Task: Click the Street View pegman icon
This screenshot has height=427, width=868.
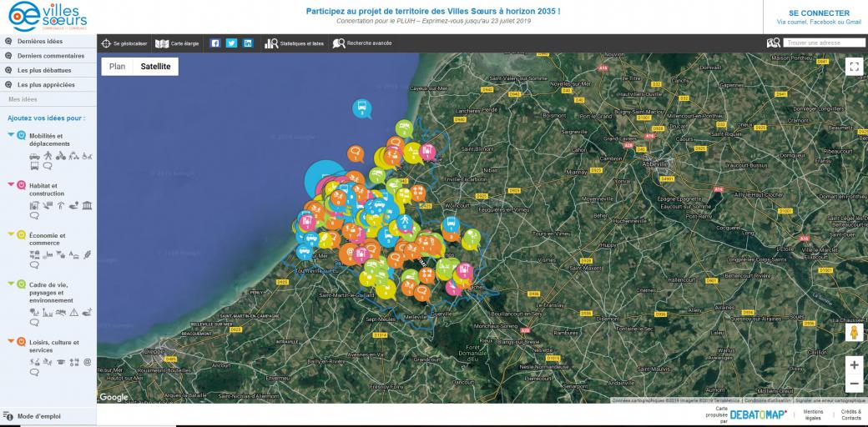Action: tap(854, 333)
